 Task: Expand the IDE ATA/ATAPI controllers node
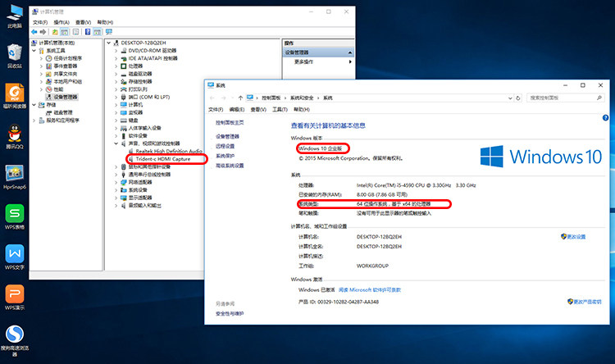click(x=116, y=58)
